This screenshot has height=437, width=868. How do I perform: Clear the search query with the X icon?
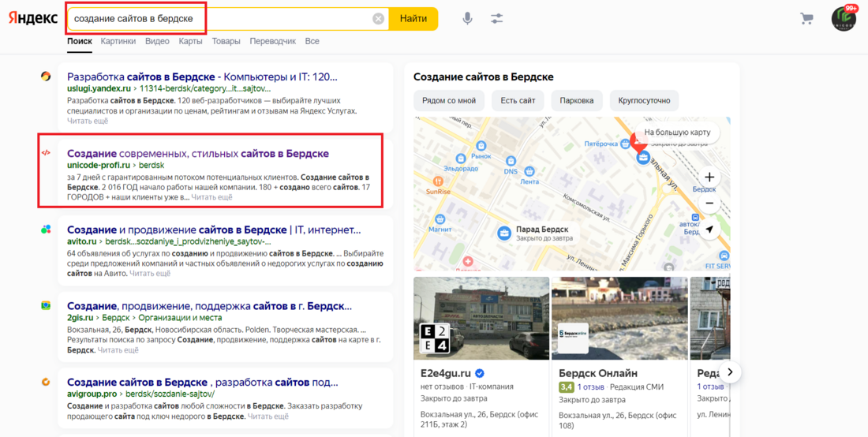coord(378,19)
